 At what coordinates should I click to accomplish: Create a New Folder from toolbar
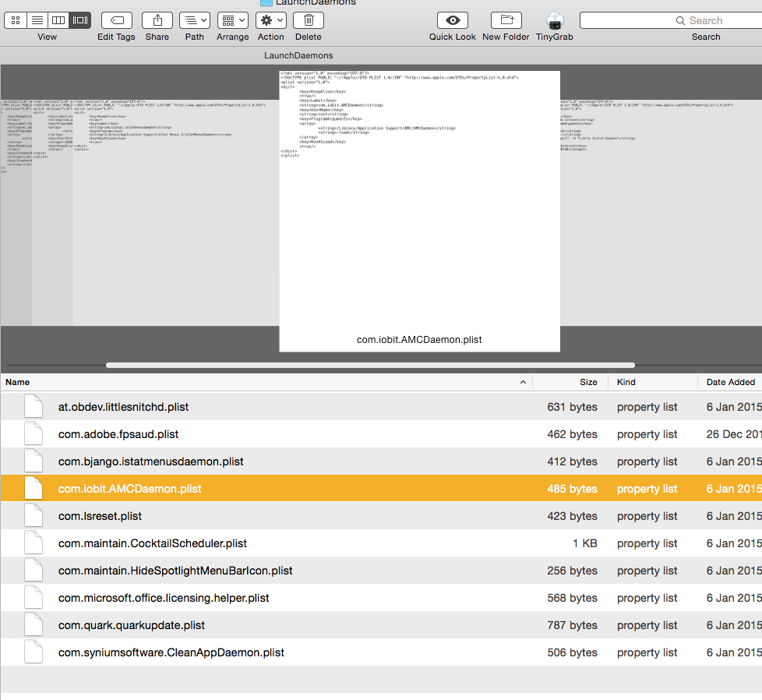coord(506,20)
